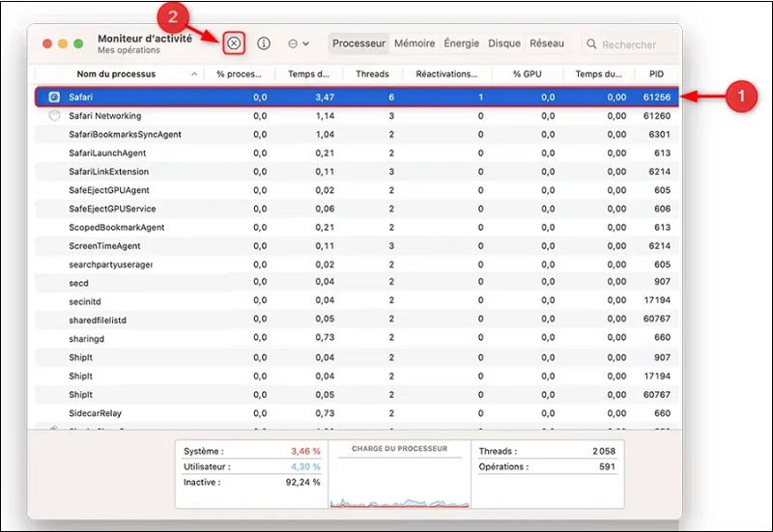Viewport: 773px width, 532px height.
Task: Switch to the Mémoire tab
Action: click(x=415, y=43)
